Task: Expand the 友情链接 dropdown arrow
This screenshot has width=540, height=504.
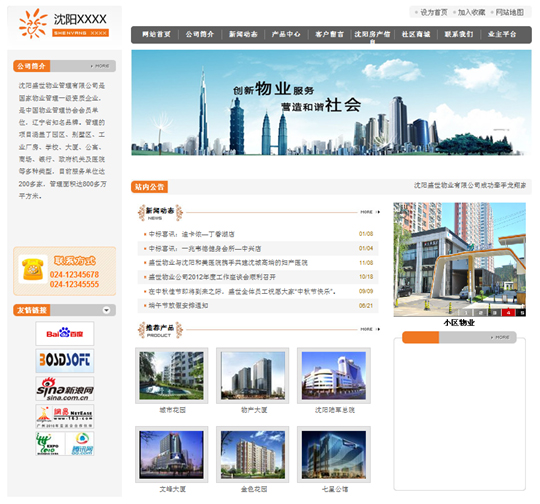Action: (106, 310)
